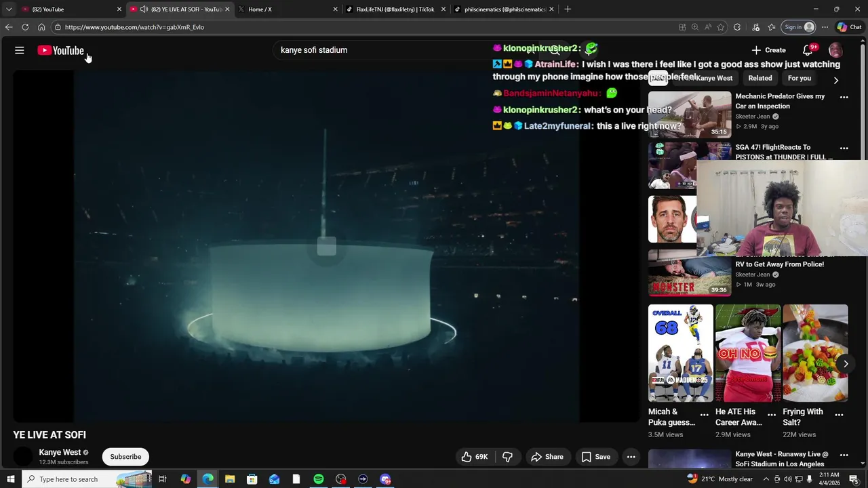Open the Micah & Puka Shorts thumbnail

681,353
